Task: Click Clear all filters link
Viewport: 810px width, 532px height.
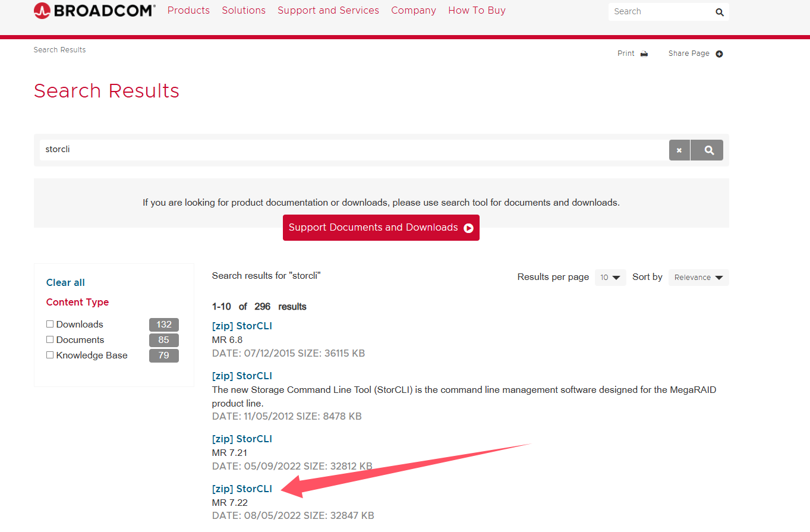Action: coord(65,282)
